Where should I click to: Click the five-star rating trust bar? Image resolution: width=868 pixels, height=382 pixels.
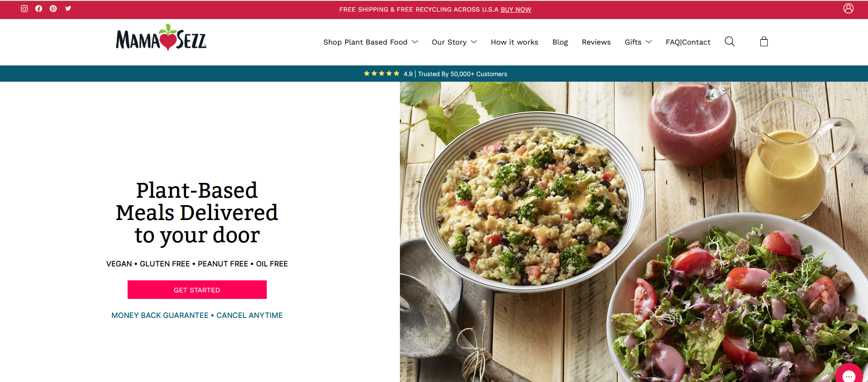[x=435, y=74]
